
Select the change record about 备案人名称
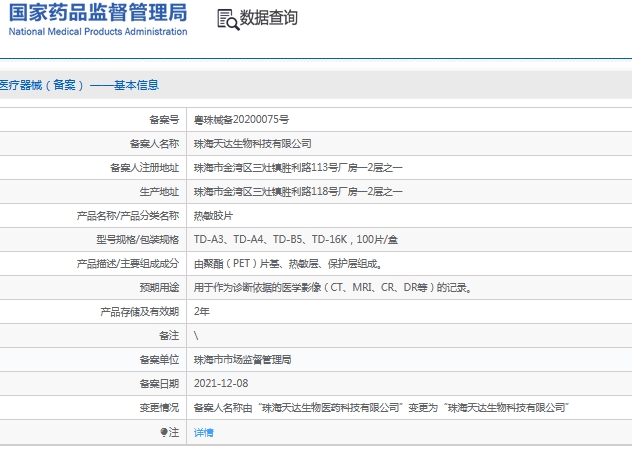pos(381,407)
